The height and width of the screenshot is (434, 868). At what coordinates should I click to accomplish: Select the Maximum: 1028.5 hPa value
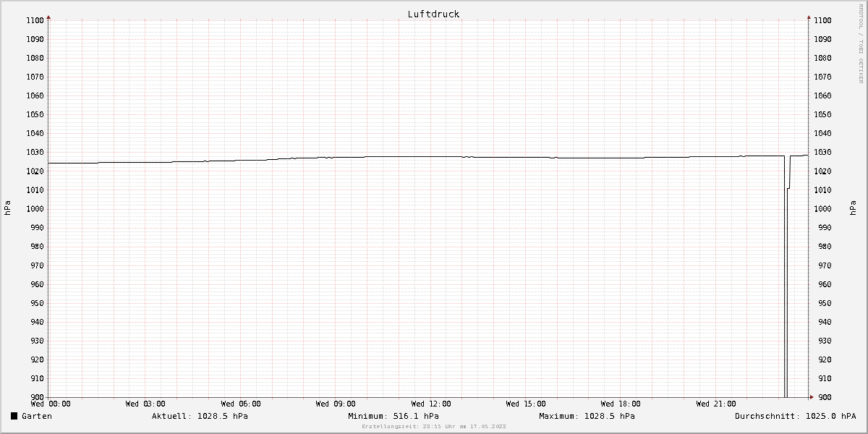tap(587, 416)
